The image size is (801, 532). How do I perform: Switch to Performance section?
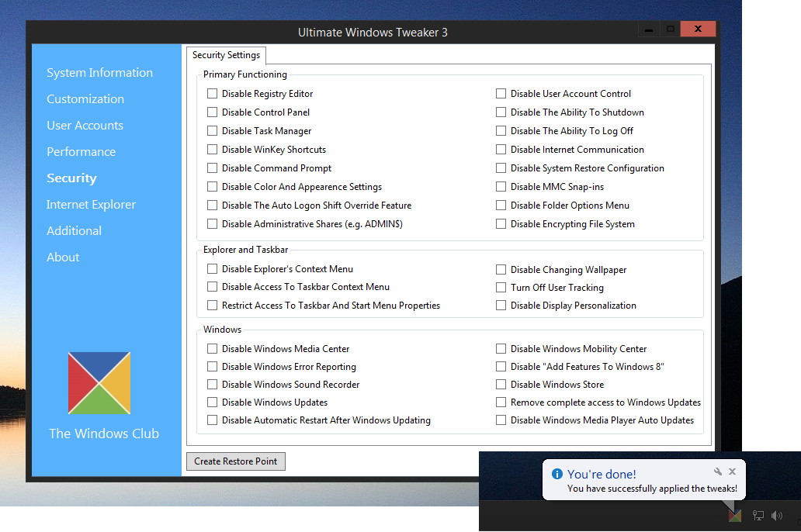coord(81,152)
